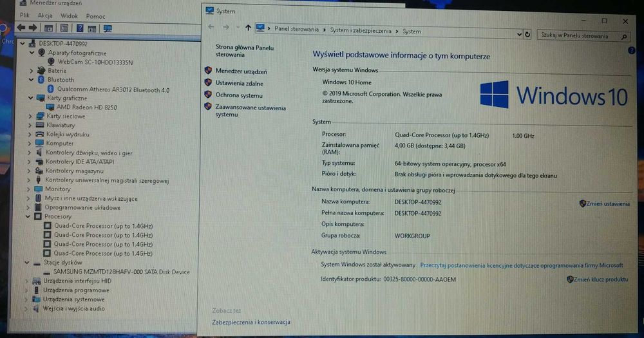Click the Urządzenia interfejsu HID icon
Screen dimensions: 644x338
(37, 281)
